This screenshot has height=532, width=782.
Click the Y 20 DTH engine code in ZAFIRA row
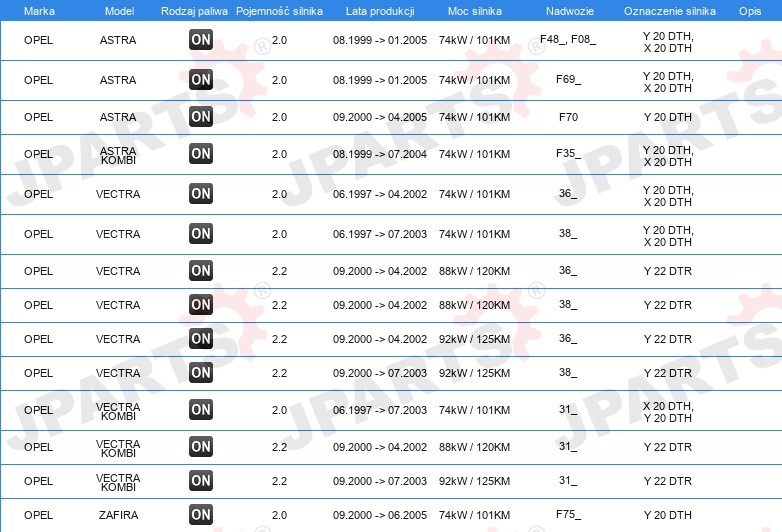click(x=668, y=515)
